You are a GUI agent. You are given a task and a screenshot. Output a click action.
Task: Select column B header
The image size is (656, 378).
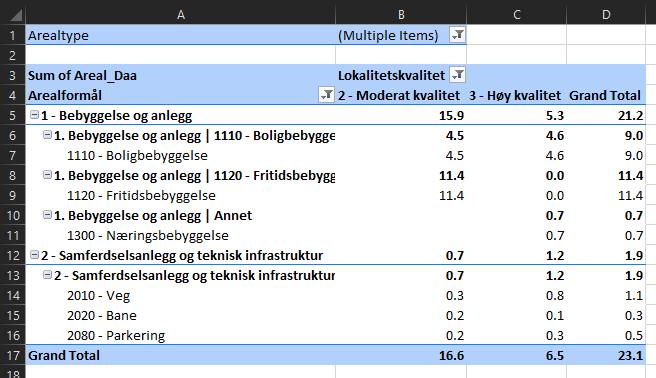(x=401, y=15)
